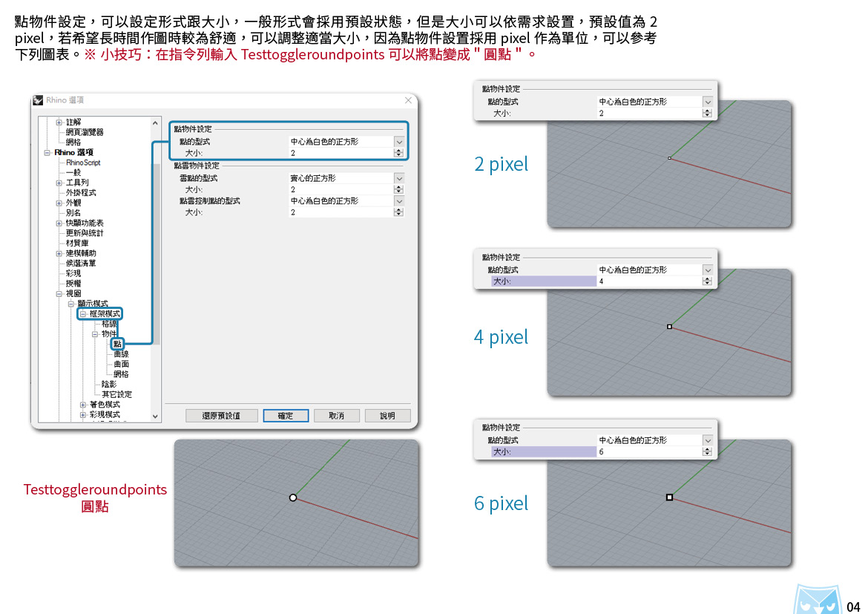This screenshot has width=868, height=614.
Task: Expand the 快顯功能表 tree node
Action: (59, 223)
